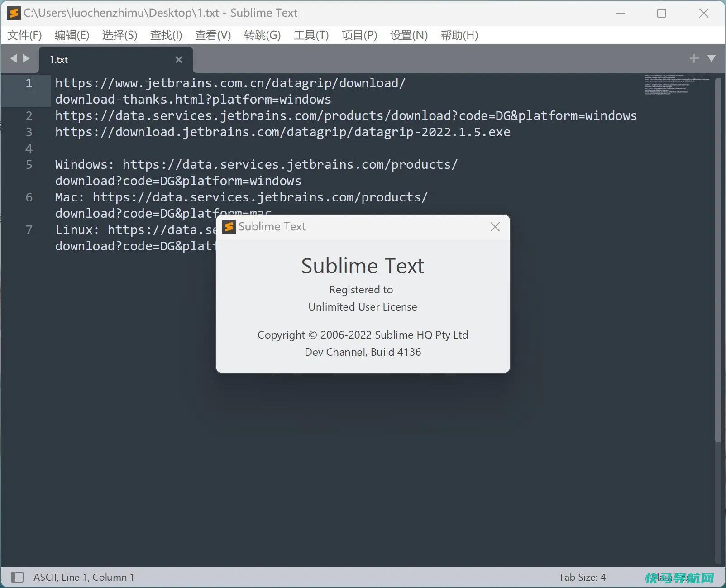726x588 pixels.
Task: Open the 帮助(H) menu
Action: coord(459,35)
